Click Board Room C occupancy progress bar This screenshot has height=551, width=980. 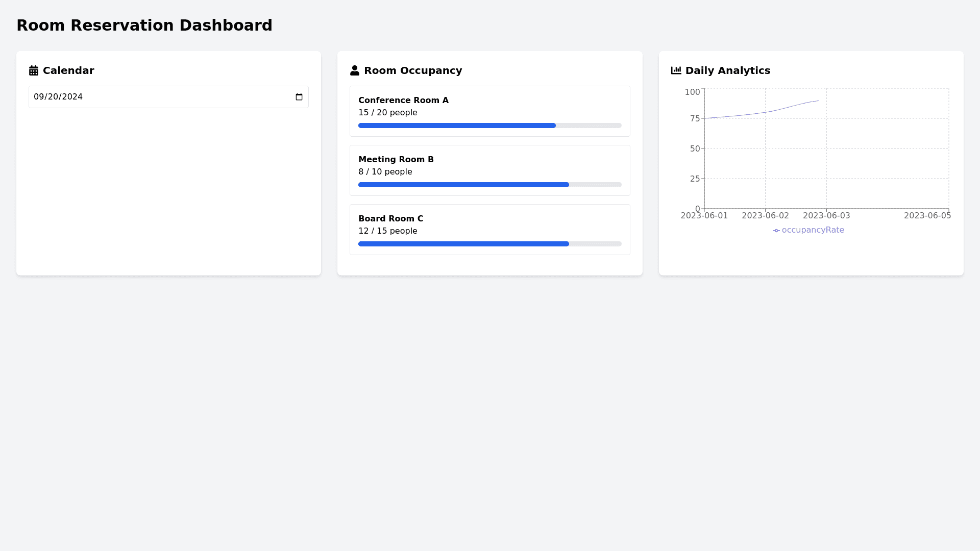(489, 244)
